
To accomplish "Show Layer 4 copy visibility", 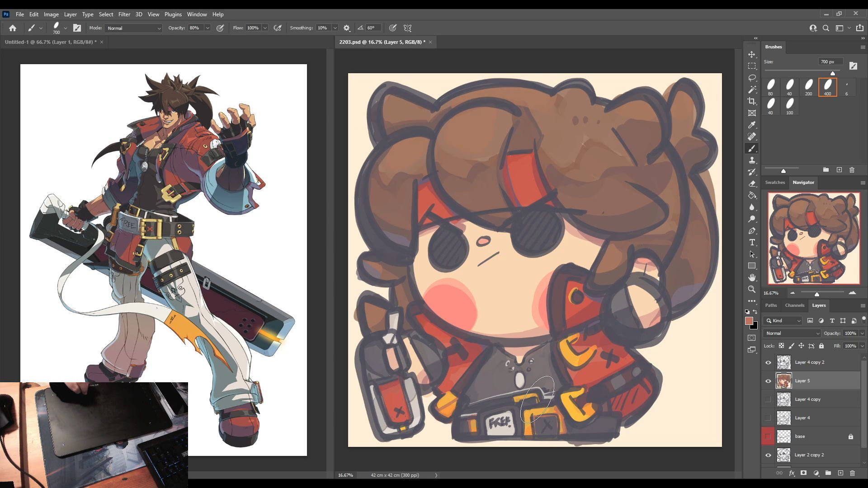I will 768,399.
